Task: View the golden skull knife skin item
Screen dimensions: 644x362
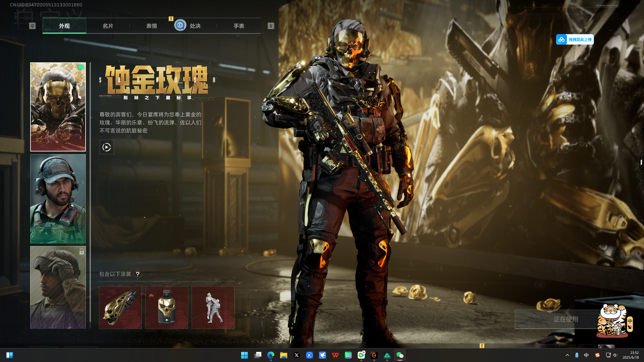Action: [120, 307]
